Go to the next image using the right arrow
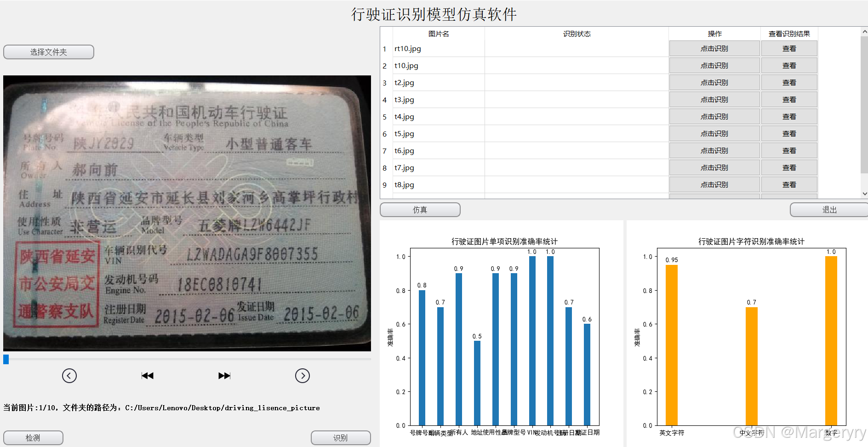Screen dimensions: 868x447 coord(303,375)
